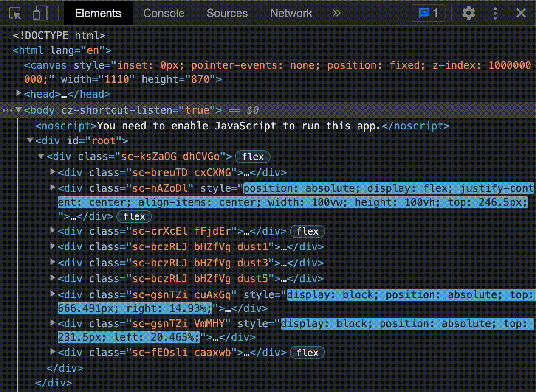Open the Sources tab
Image resolution: width=536 pixels, height=392 pixels.
(x=227, y=13)
